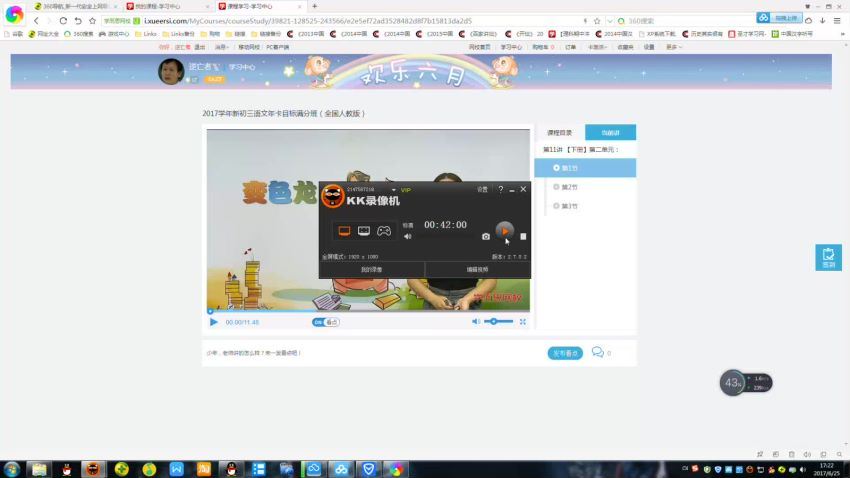Select 第1节 in lesson list
The height and width of the screenshot is (478, 850).
click(585, 168)
